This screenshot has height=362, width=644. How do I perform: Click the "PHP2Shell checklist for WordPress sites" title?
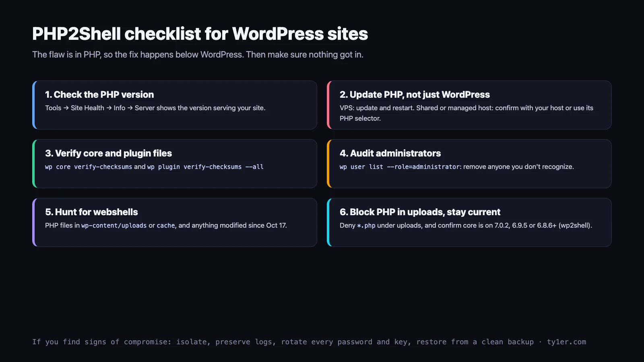click(200, 34)
